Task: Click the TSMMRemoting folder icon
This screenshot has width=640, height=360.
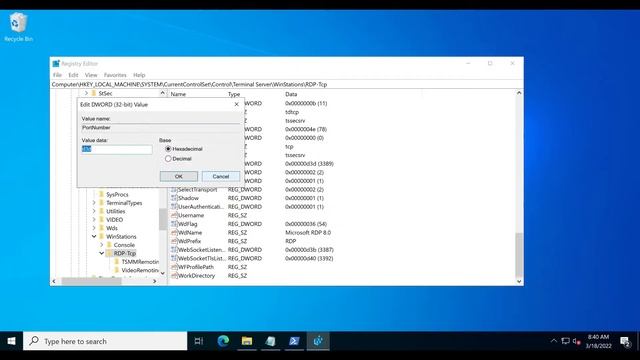Action: (116, 262)
